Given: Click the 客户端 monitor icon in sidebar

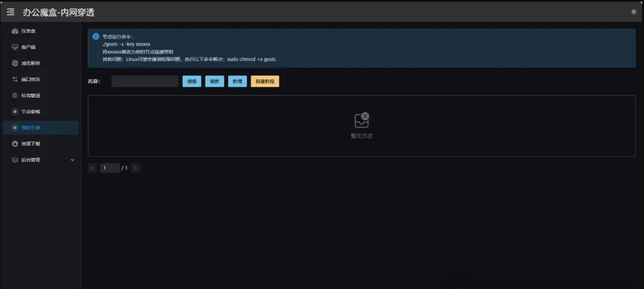Looking at the screenshot, I should pyautogui.click(x=15, y=47).
